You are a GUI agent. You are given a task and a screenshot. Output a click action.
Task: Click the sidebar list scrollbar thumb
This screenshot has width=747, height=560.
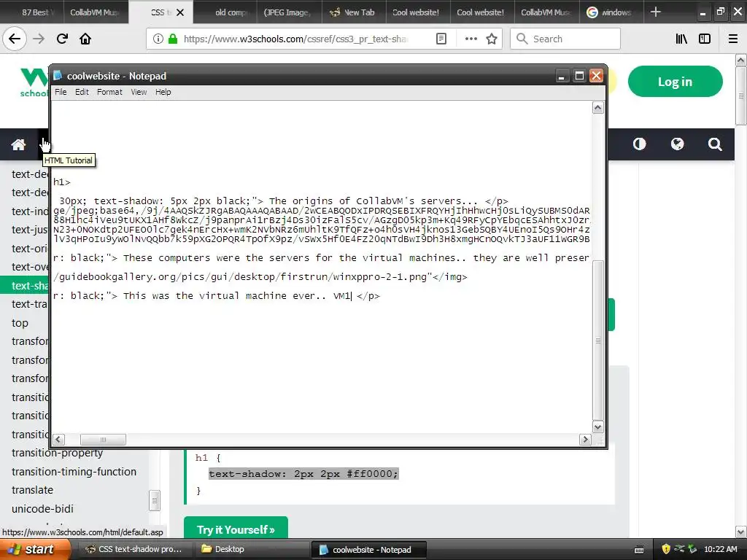coord(155,500)
